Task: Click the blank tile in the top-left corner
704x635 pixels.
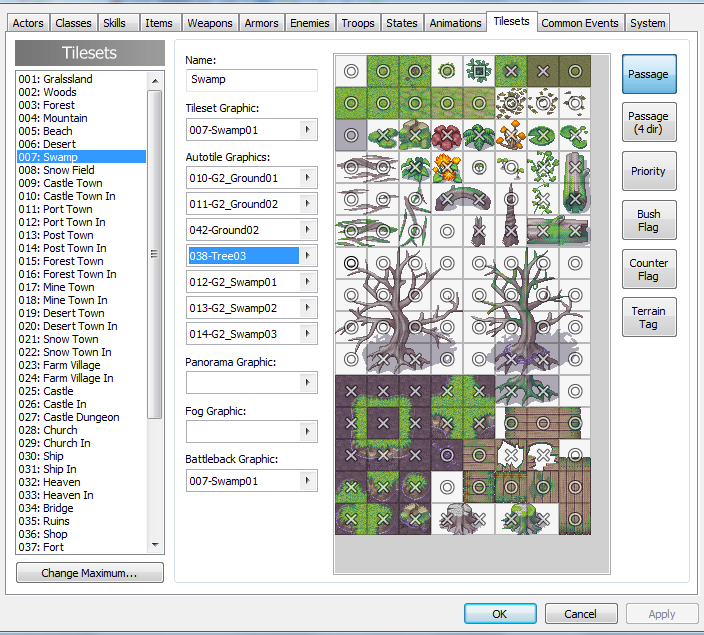Action: point(351,71)
